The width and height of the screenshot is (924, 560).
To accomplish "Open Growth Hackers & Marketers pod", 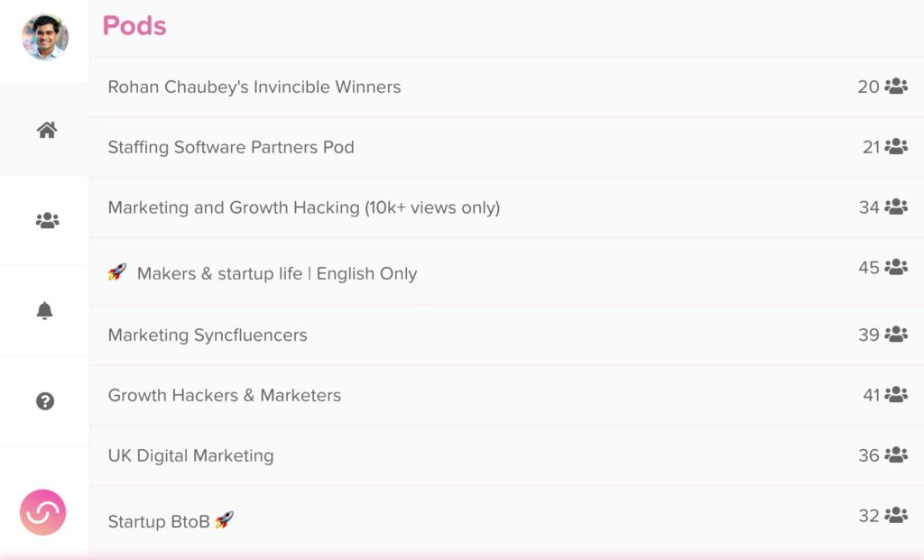I will click(507, 395).
